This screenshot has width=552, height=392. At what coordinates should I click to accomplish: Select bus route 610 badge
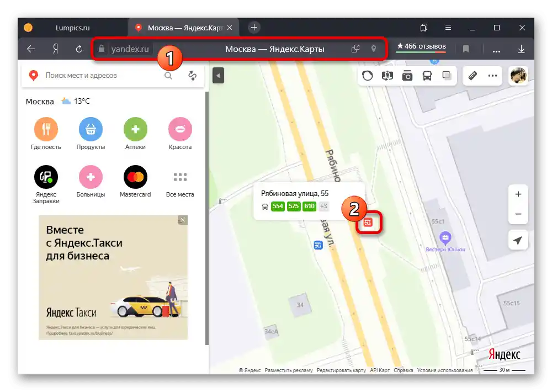point(310,206)
